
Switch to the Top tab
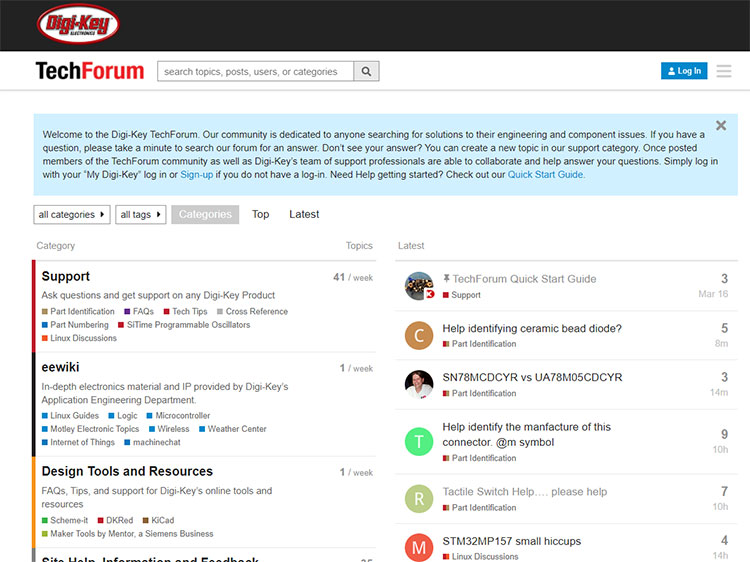pyautogui.click(x=260, y=214)
